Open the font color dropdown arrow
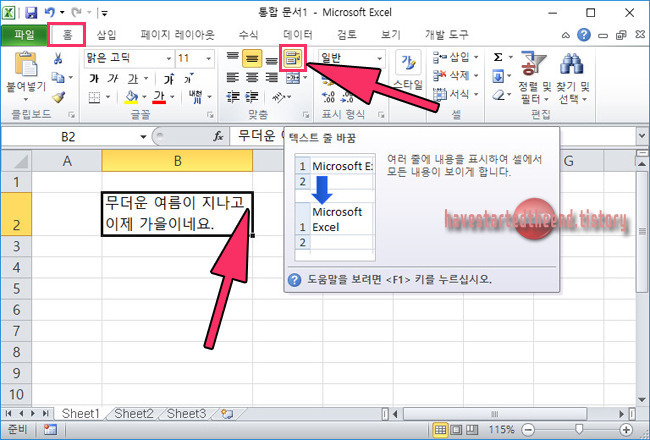This screenshot has width=650, height=440. [172, 97]
